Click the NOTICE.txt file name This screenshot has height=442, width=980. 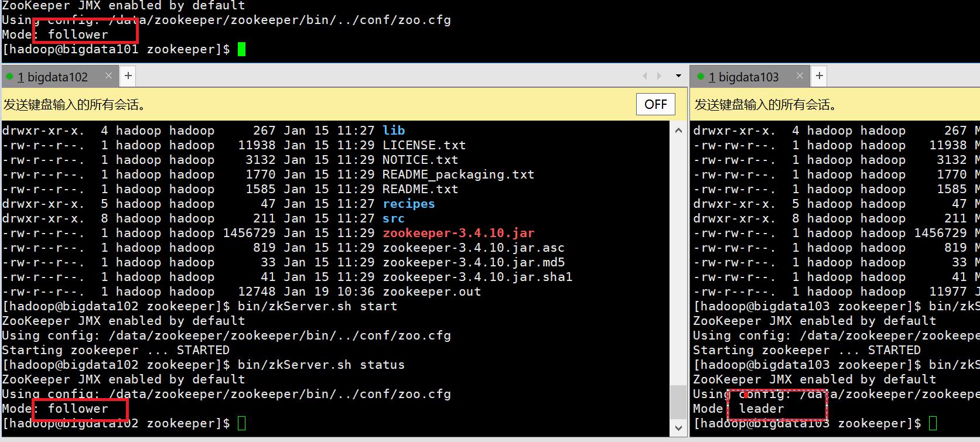coord(420,160)
